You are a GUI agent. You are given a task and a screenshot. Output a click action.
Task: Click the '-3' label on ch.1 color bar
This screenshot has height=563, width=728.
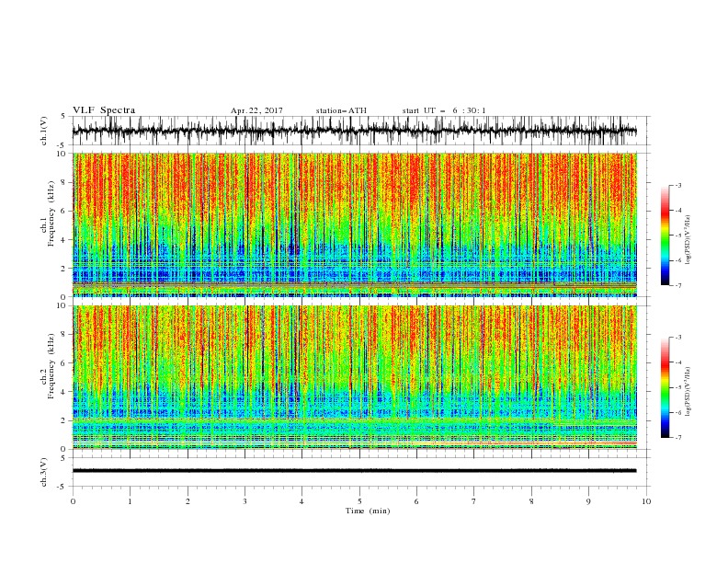pyautogui.click(x=677, y=185)
